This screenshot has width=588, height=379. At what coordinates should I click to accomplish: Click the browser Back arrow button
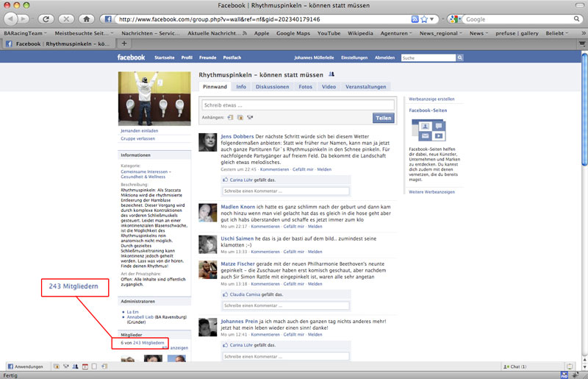pyautogui.click(x=10, y=19)
